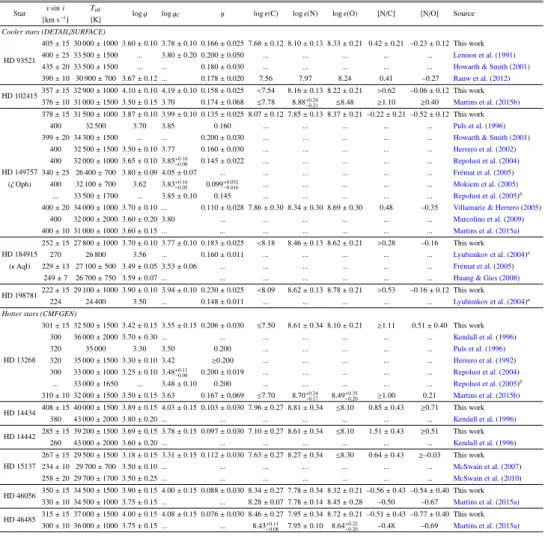Open Frémat et al. (2005) for HD 184915
Screen dimensions: 545x538
[483, 266]
